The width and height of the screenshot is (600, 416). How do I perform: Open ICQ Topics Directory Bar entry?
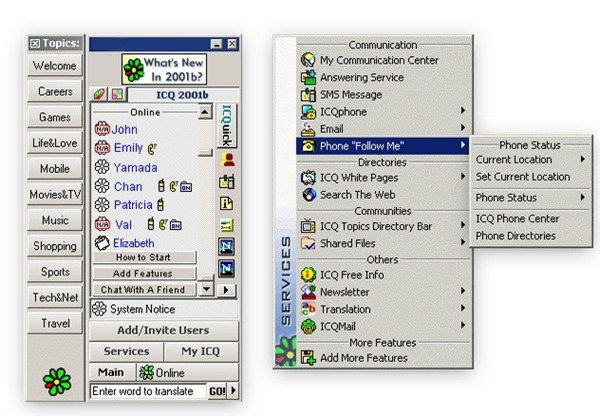coord(383,226)
